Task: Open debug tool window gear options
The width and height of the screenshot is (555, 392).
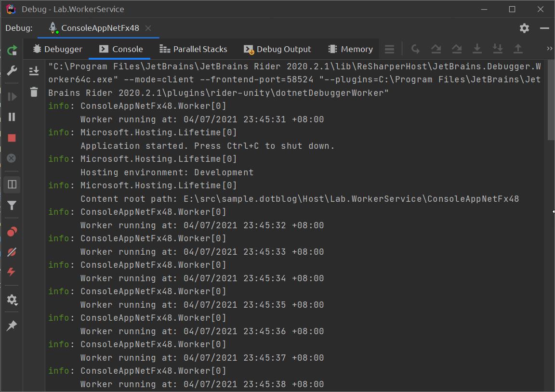Action: click(x=524, y=28)
